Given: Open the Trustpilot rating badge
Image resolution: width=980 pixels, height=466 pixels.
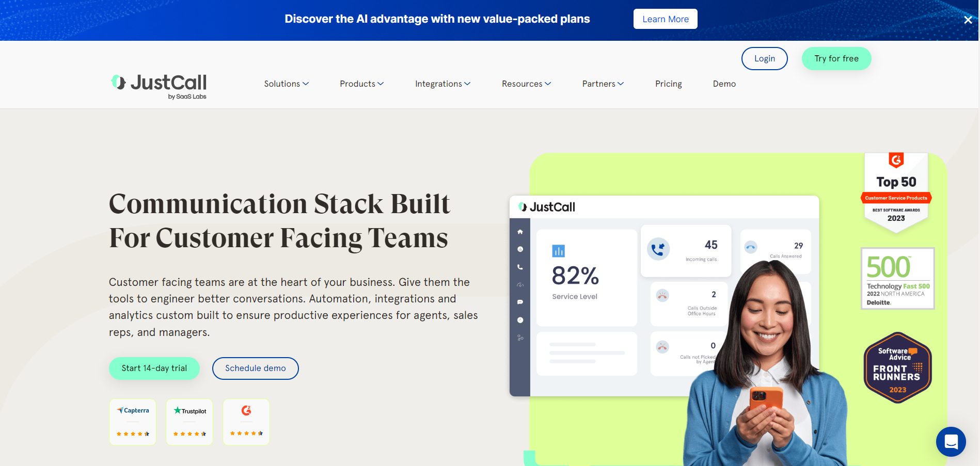Looking at the screenshot, I should [x=189, y=422].
